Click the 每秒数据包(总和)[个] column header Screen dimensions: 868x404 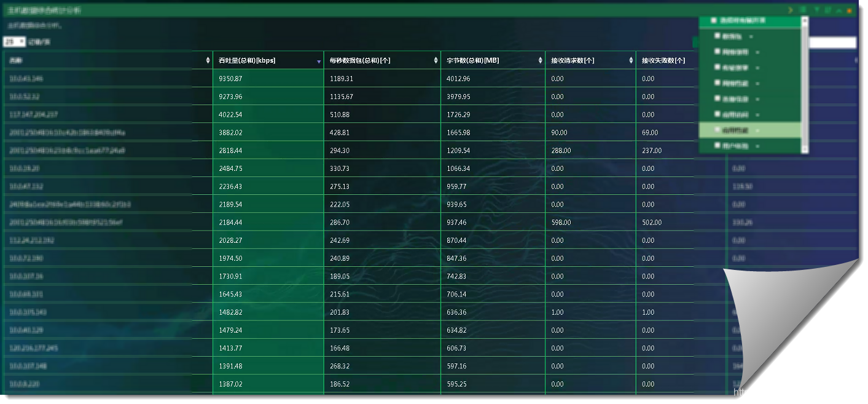(382, 60)
